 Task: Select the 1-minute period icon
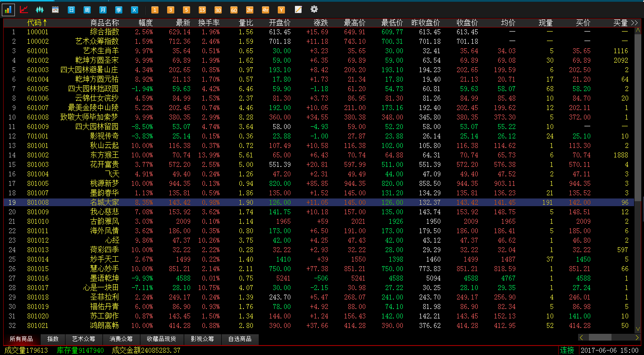pos(154,9)
